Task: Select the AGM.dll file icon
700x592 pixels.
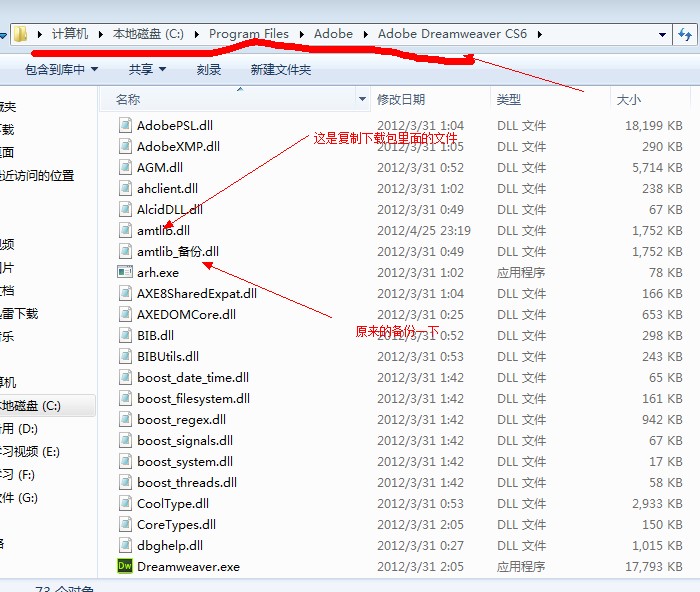Action: 125,167
